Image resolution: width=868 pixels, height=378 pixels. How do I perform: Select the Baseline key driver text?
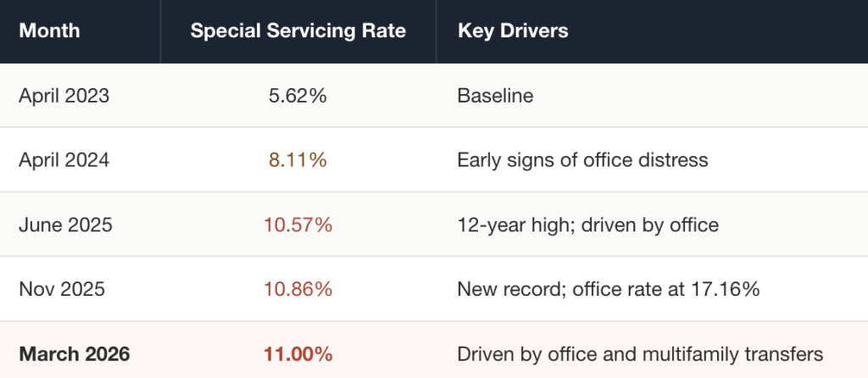click(495, 96)
